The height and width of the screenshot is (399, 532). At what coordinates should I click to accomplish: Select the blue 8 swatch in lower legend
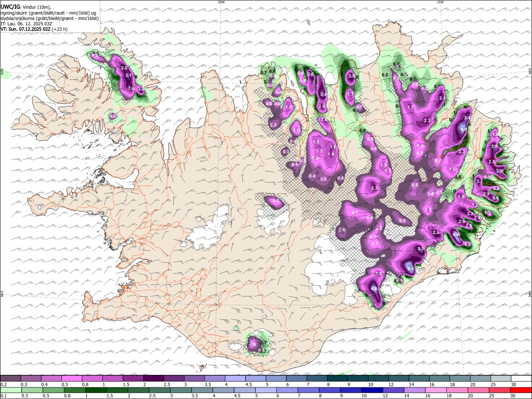(330, 390)
